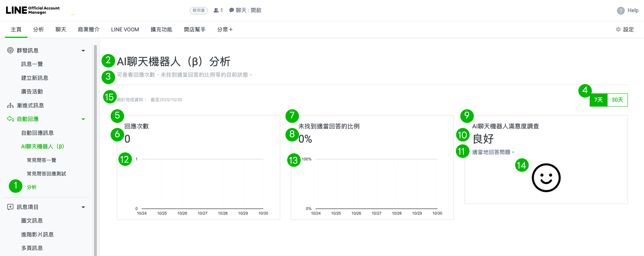Image resolution: width=644 pixels, height=256 pixels.
Task: Click the satisfaction smiley face icon
Action: (x=546, y=178)
